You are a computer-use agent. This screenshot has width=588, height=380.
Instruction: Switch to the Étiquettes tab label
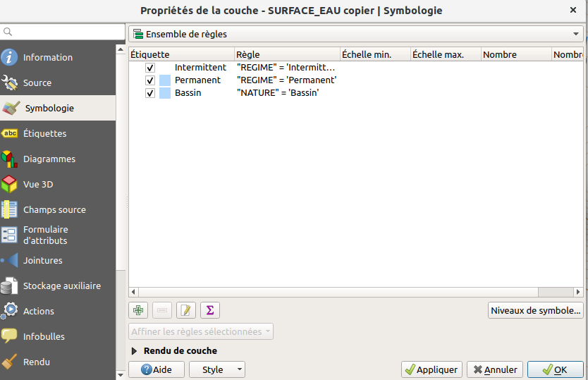[44, 133]
